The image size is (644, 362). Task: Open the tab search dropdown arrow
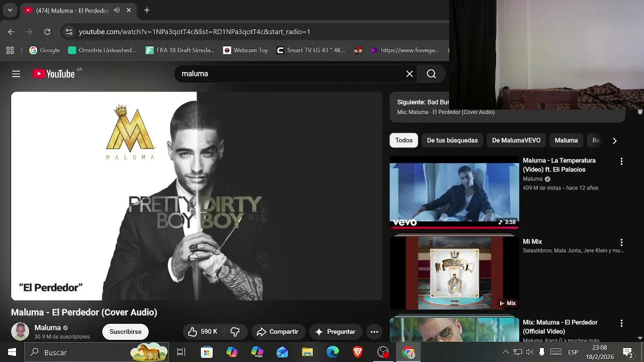(10, 10)
